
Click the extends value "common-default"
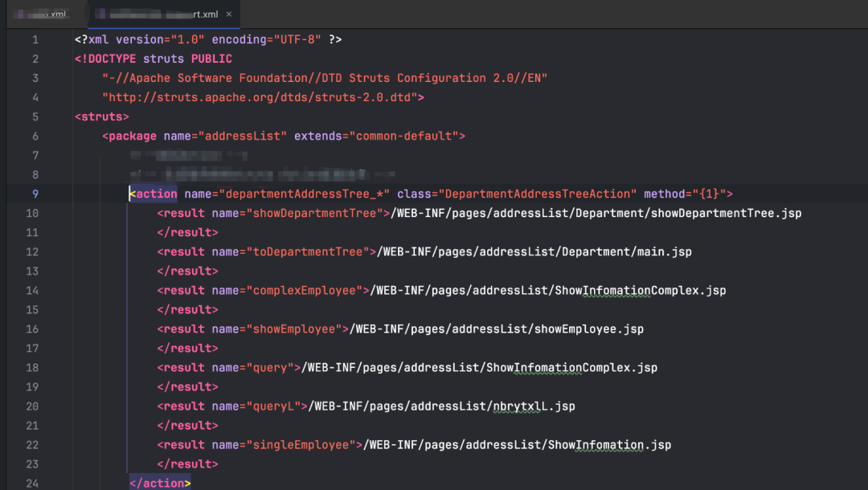(403, 137)
